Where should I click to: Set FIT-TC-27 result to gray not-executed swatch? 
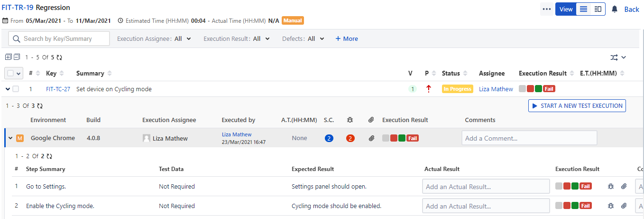click(x=522, y=89)
